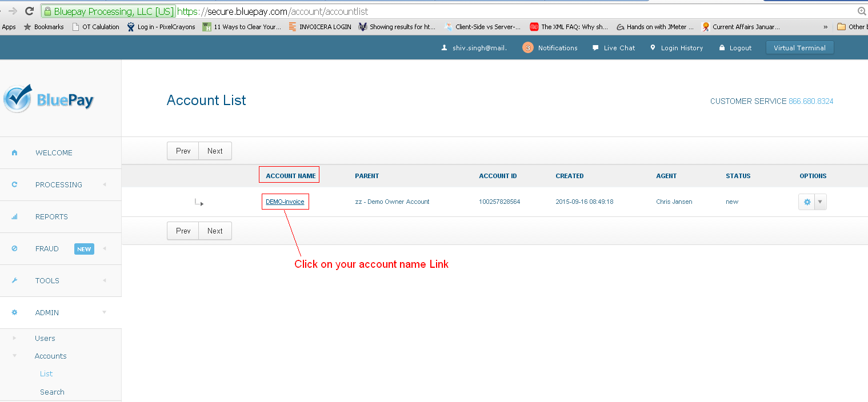Open the REPORTS menu item
This screenshot has height=402, width=868.
[x=51, y=216]
